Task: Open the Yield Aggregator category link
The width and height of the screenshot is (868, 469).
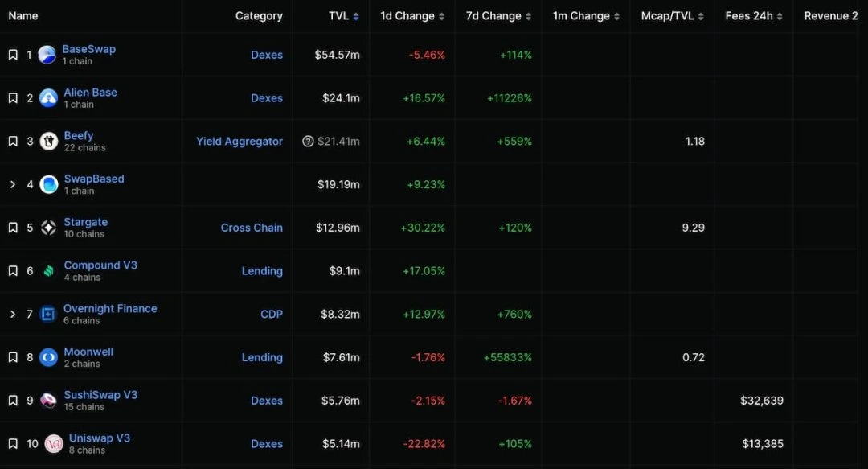Action: tap(240, 142)
